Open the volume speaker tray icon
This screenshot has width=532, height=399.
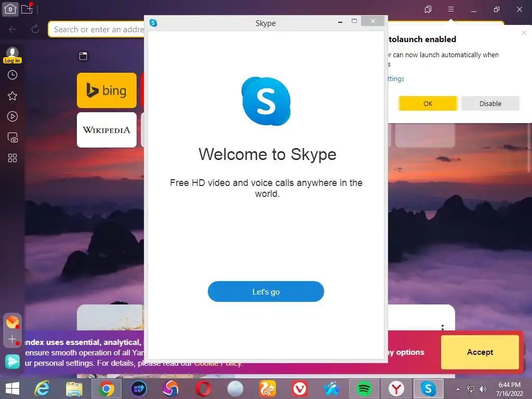(483, 389)
